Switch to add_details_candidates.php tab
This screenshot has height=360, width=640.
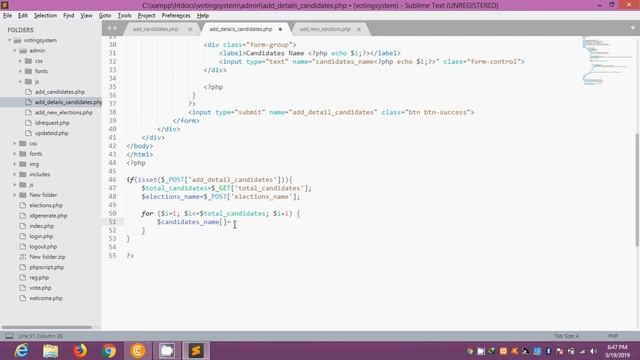241,29
